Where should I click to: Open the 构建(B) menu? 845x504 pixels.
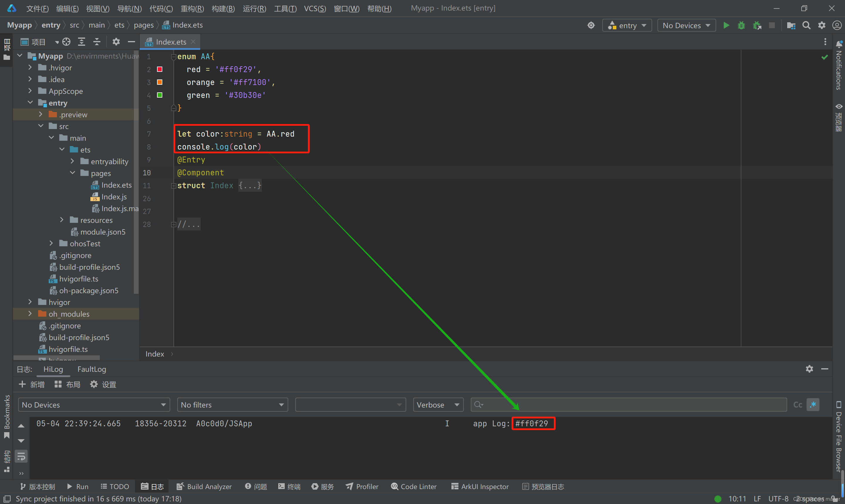[223, 9]
